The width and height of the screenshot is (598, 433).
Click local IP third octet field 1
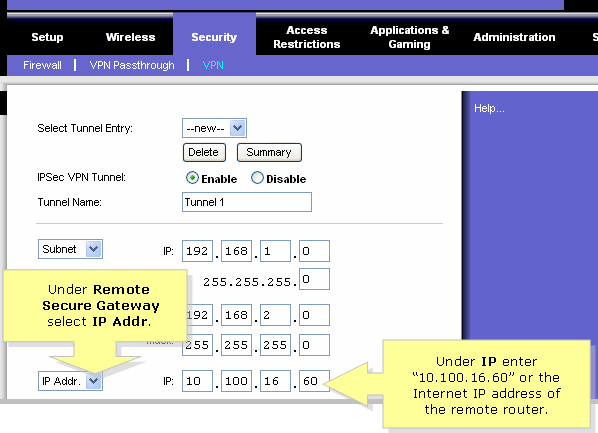coord(275,251)
